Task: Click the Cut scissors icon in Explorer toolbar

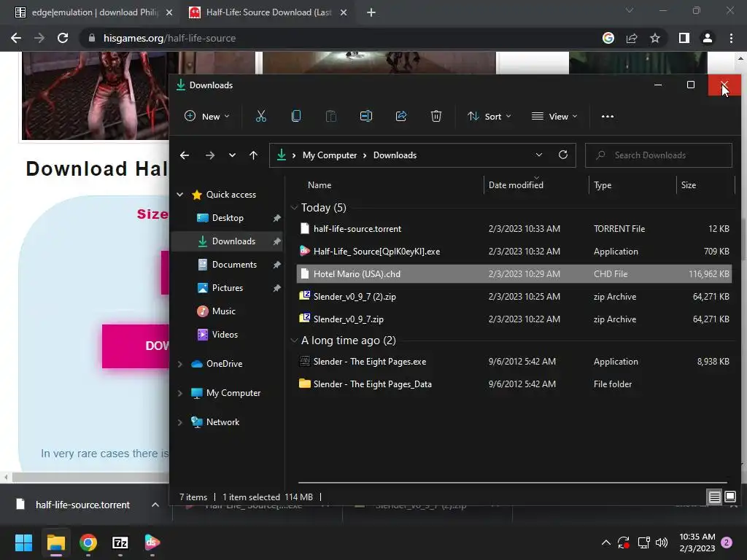Action: [x=261, y=116]
